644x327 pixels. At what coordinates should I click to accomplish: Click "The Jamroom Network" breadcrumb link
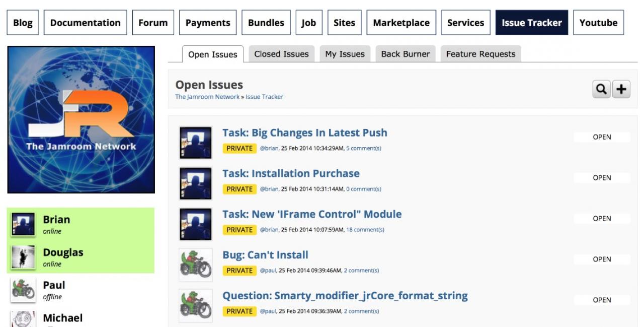coord(207,97)
